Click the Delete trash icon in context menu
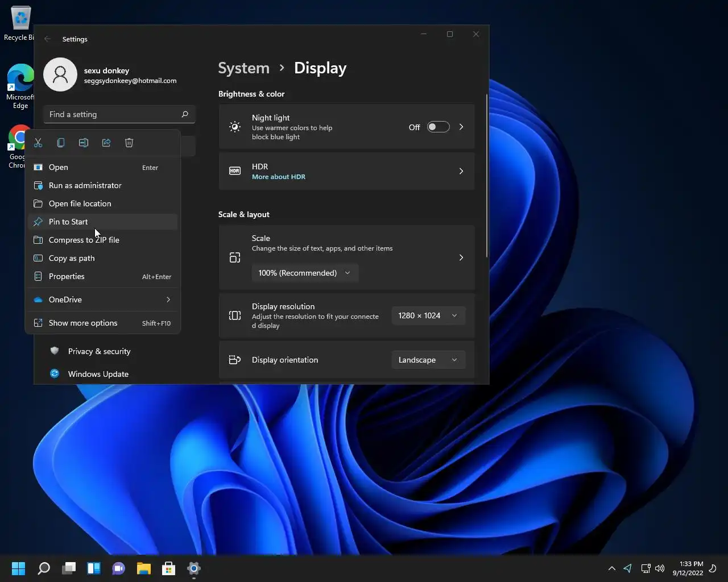728x582 pixels. [x=129, y=143]
